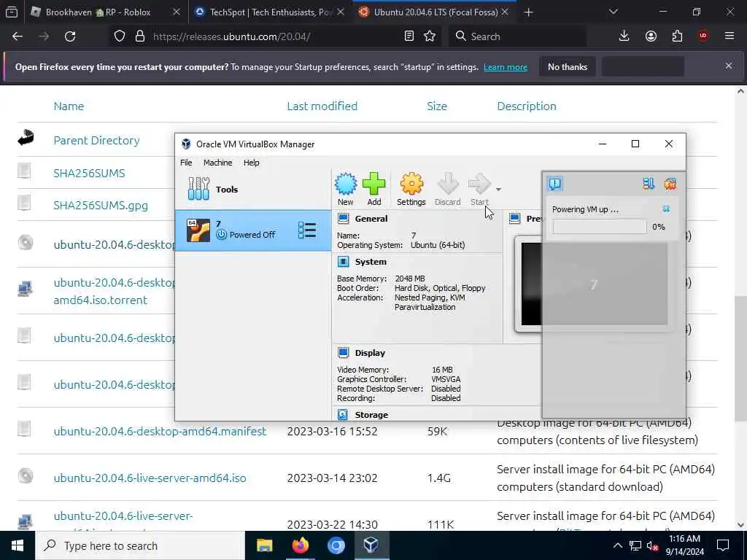Open the SHA256SUMS file link
The width and height of the screenshot is (747, 560).
[x=89, y=173]
